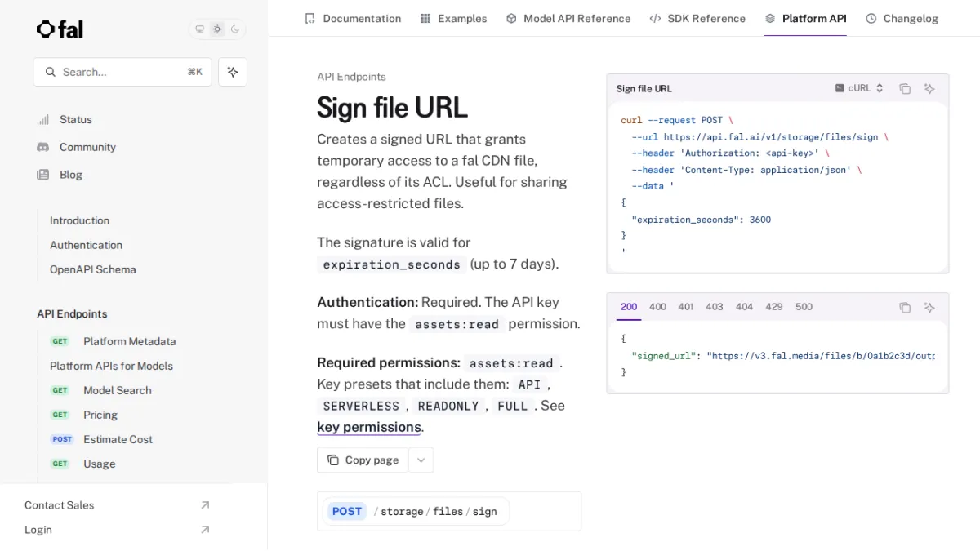Open Platform Metadata endpoint

pos(129,341)
